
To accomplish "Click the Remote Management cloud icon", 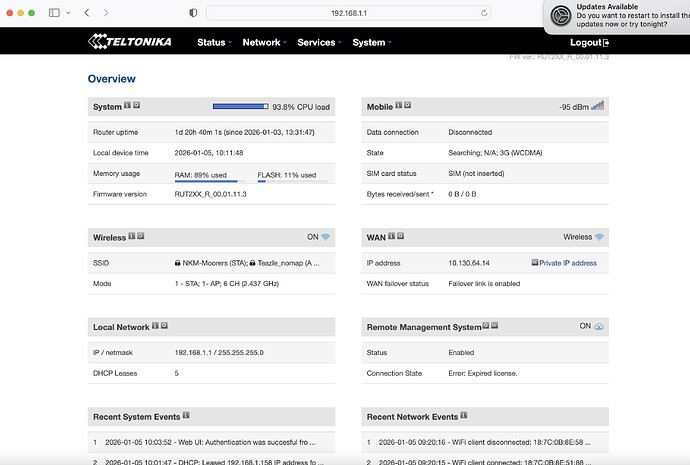I will [x=599, y=326].
